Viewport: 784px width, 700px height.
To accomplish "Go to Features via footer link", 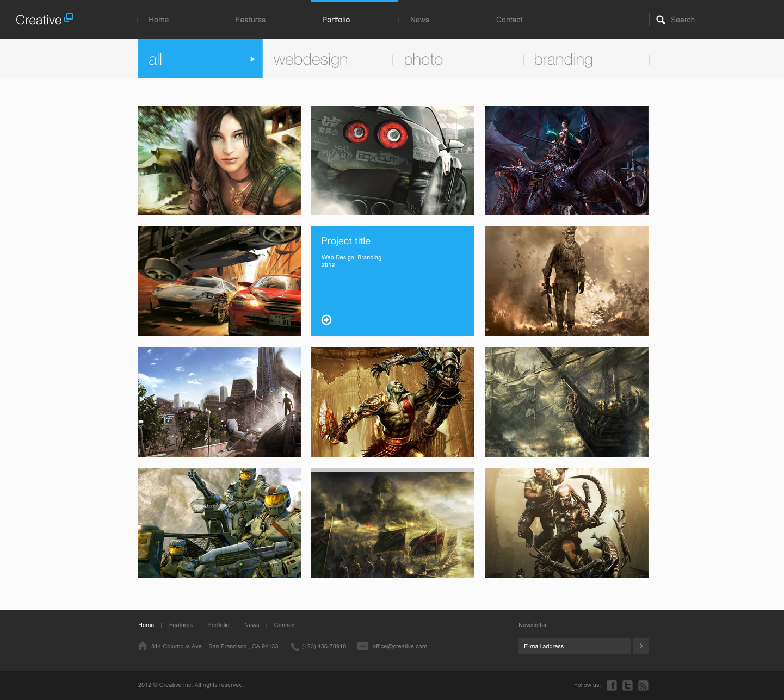I will click(181, 625).
